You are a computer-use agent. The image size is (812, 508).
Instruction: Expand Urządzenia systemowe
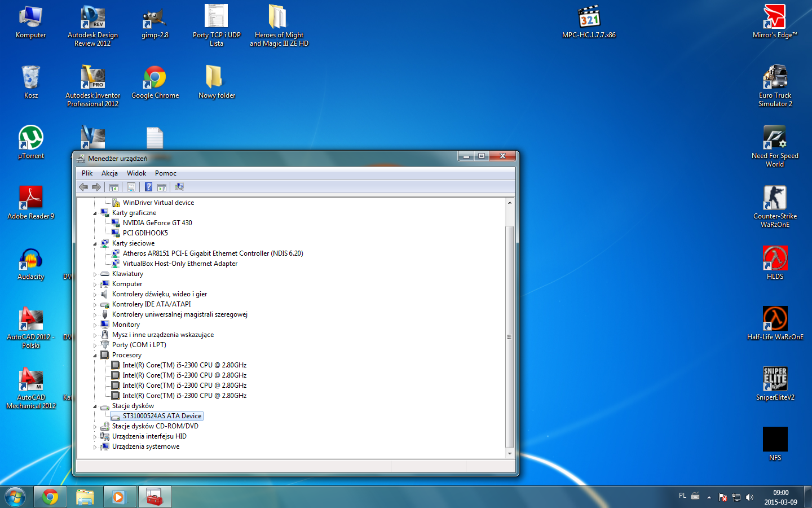click(95, 447)
